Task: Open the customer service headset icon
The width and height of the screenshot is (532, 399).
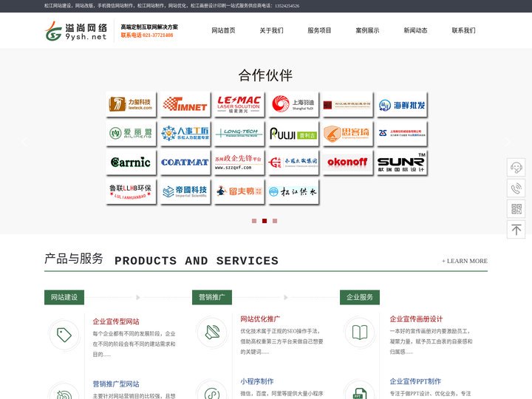Action: tap(516, 167)
